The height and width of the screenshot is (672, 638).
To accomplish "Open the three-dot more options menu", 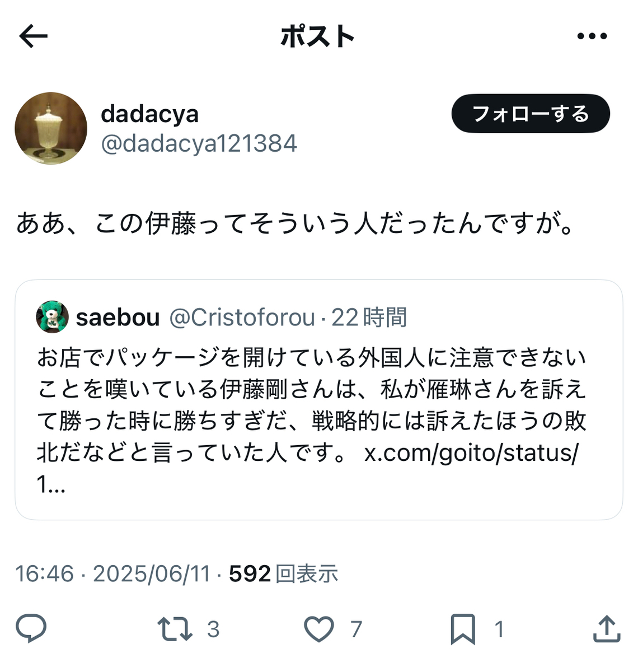I will point(592,36).
